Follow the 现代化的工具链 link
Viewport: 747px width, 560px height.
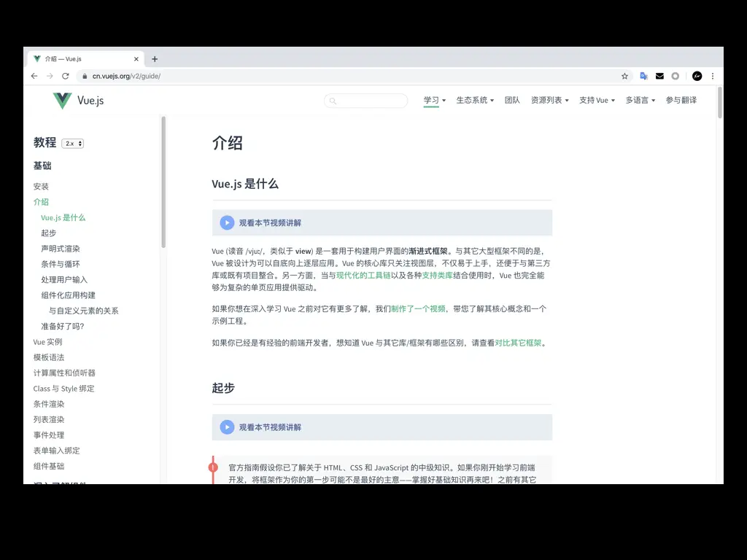[x=363, y=275]
